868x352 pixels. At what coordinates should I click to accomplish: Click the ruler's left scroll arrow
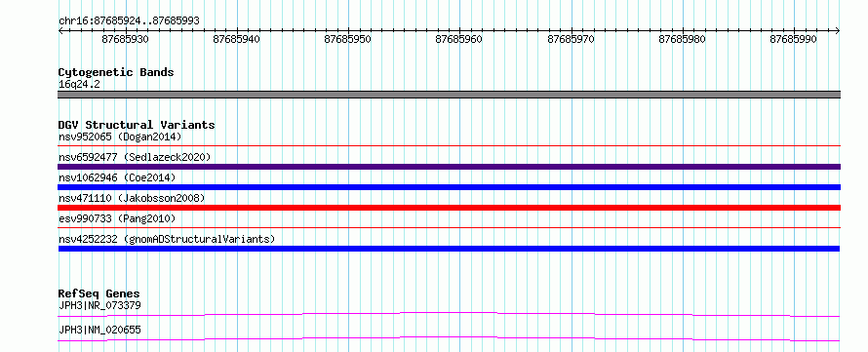pos(61,31)
